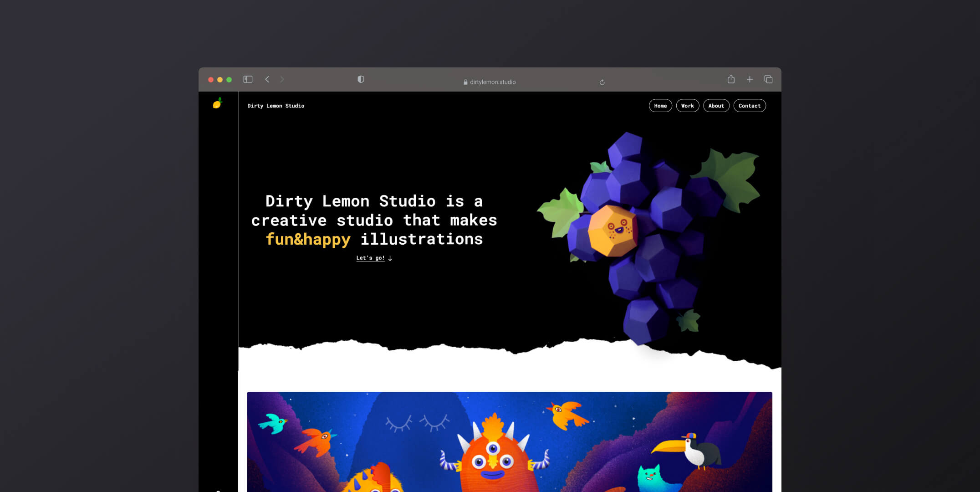Open the About nav item

coord(716,106)
